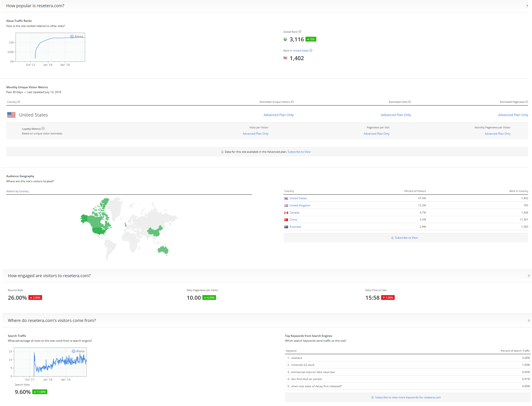
Task: Click the 10.00 daily pageviews per visitor value
Action: point(194,298)
